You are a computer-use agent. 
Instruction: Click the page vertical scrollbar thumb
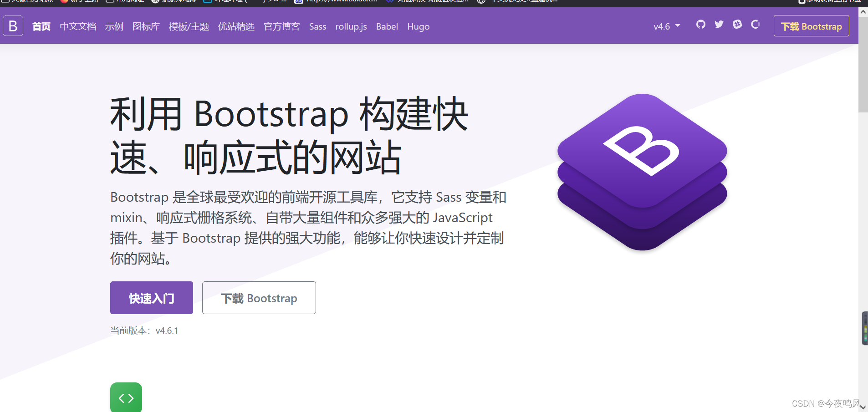pos(863,64)
